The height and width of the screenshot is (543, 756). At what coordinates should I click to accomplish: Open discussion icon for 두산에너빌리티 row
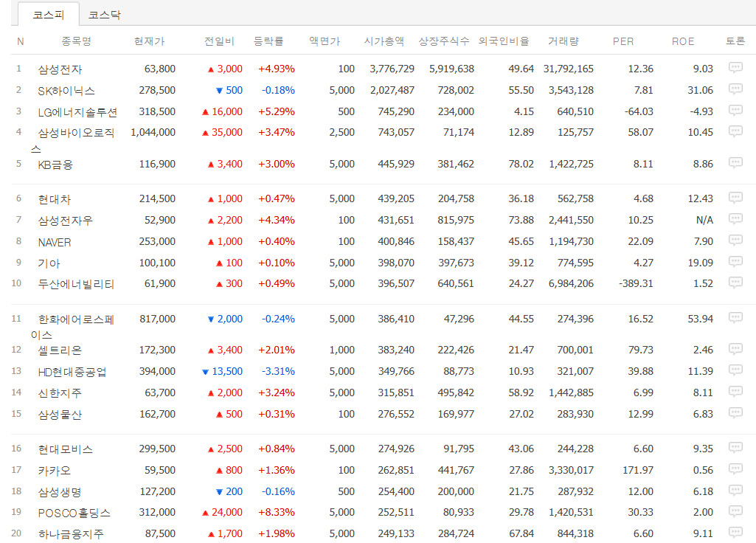[x=735, y=283]
